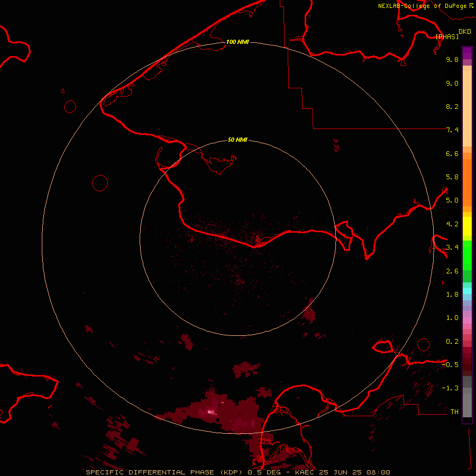Click the 9.8 scale value
The image size is (476, 476).
[x=452, y=60]
